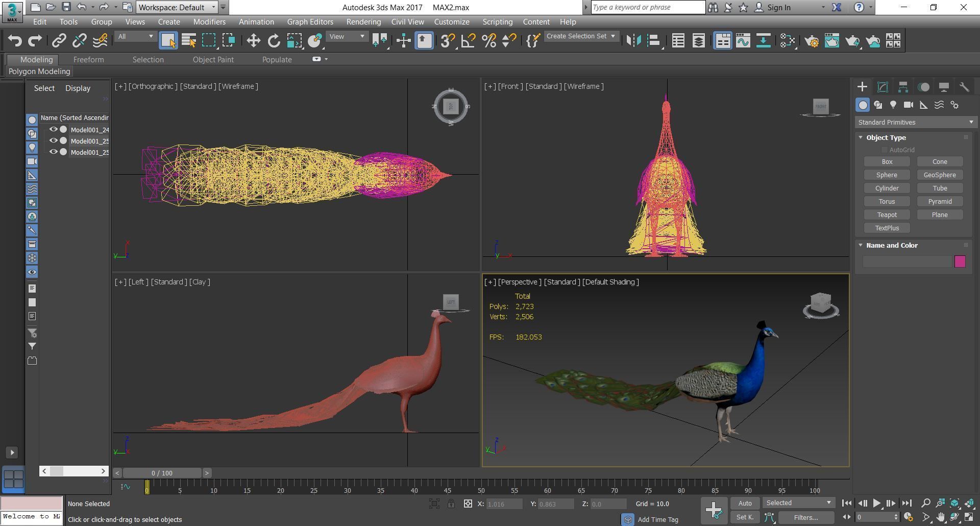Choose the Select Object tool
980x526 pixels.
pyautogui.click(x=168, y=40)
